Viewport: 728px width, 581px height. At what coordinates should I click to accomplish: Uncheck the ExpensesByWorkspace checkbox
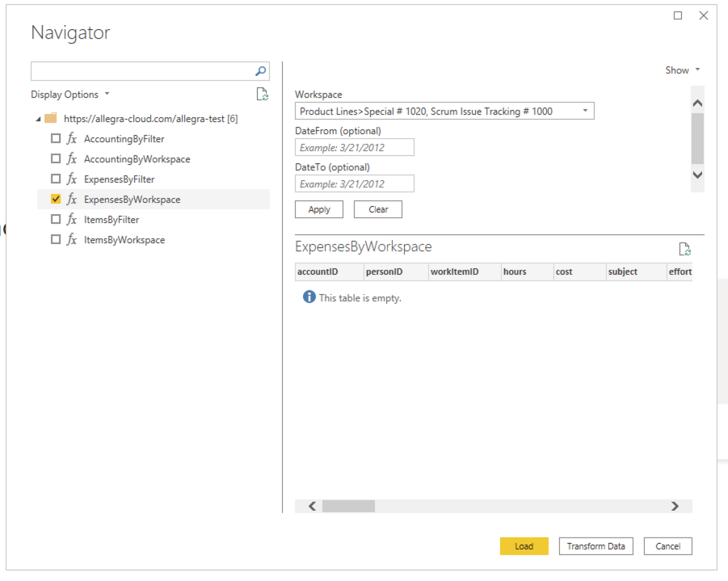pyautogui.click(x=56, y=199)
